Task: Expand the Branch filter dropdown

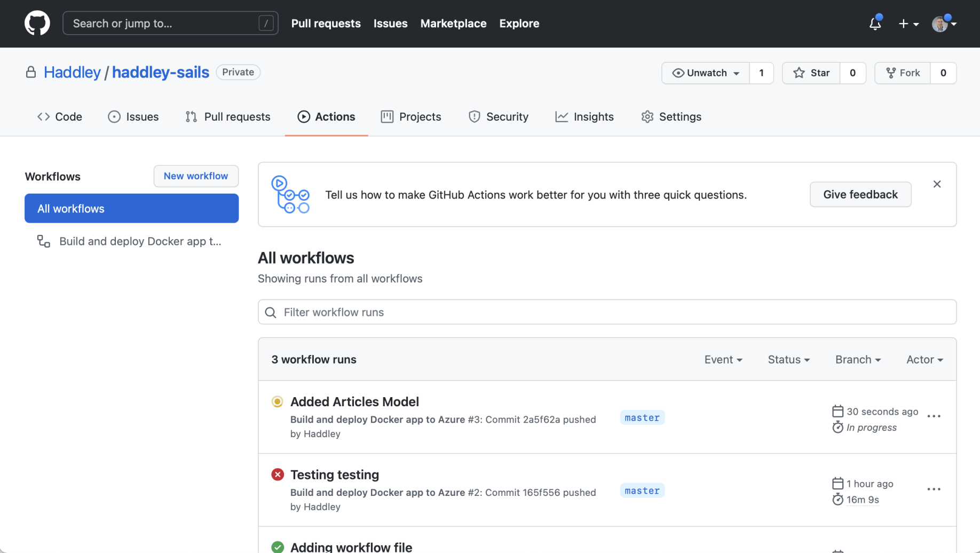Action: [858, 360]
